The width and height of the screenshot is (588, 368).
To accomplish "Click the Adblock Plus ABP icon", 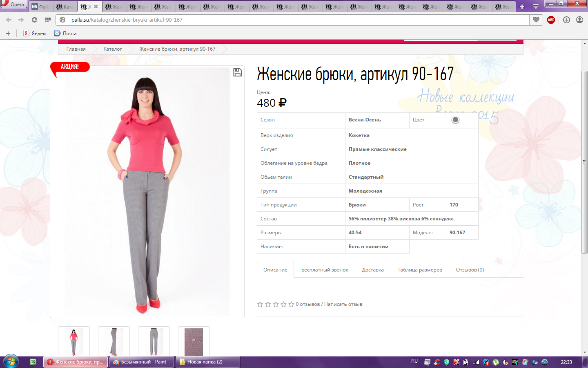I will coord(551,20).
